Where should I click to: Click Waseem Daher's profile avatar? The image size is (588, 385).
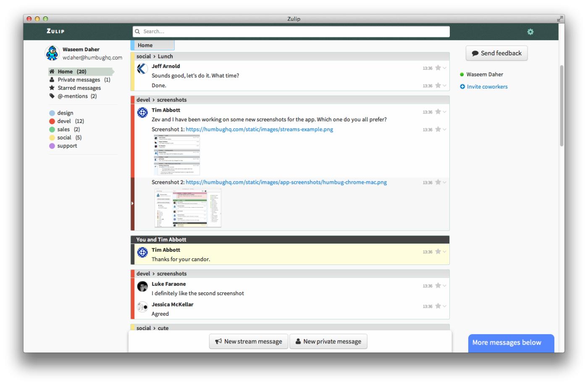pos(52,53)
